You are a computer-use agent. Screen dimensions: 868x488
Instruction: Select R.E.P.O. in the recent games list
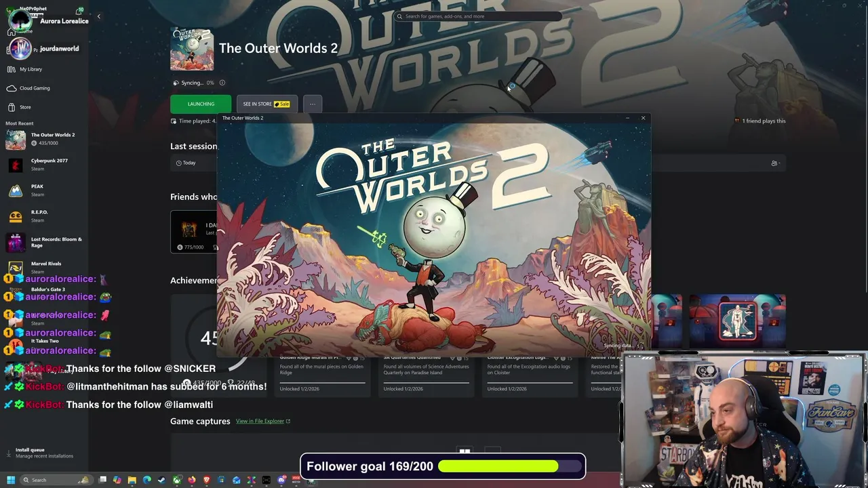[x=45, y=216]
